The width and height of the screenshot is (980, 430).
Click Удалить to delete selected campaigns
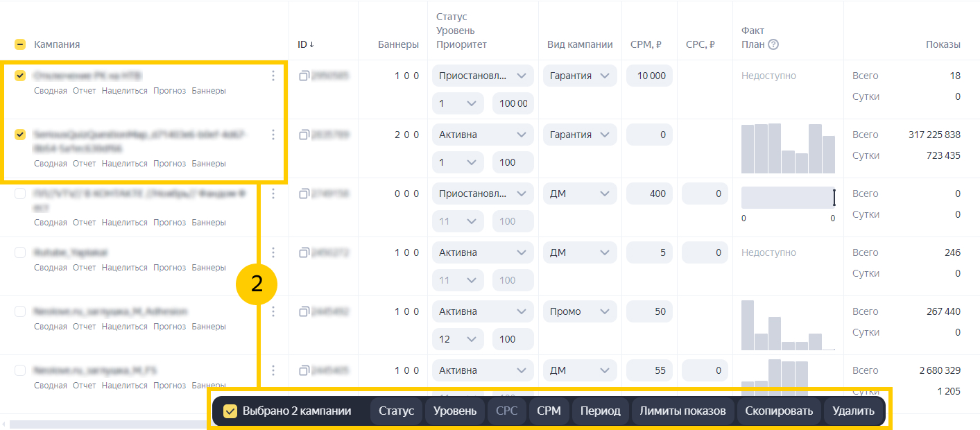tap(854, 411)
